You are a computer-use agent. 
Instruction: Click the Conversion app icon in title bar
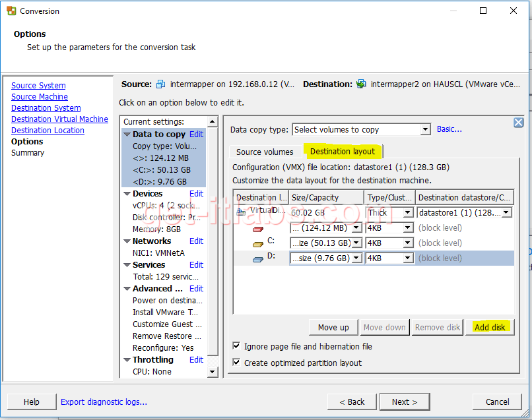11,11
